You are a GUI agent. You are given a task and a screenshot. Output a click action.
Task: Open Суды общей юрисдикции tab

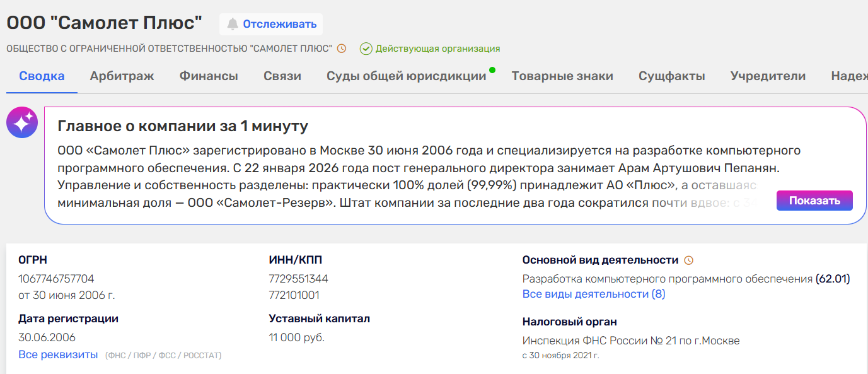[x=407, y=76]
